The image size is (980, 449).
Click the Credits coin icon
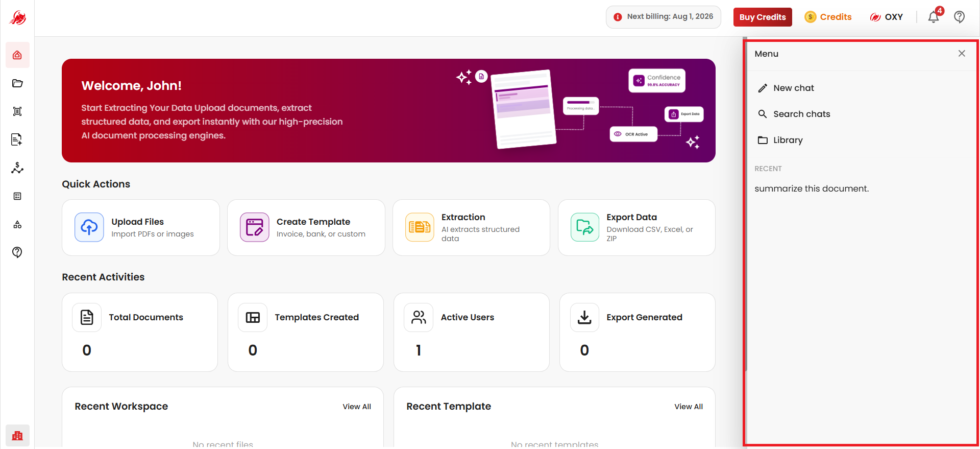tap(810, 17)
